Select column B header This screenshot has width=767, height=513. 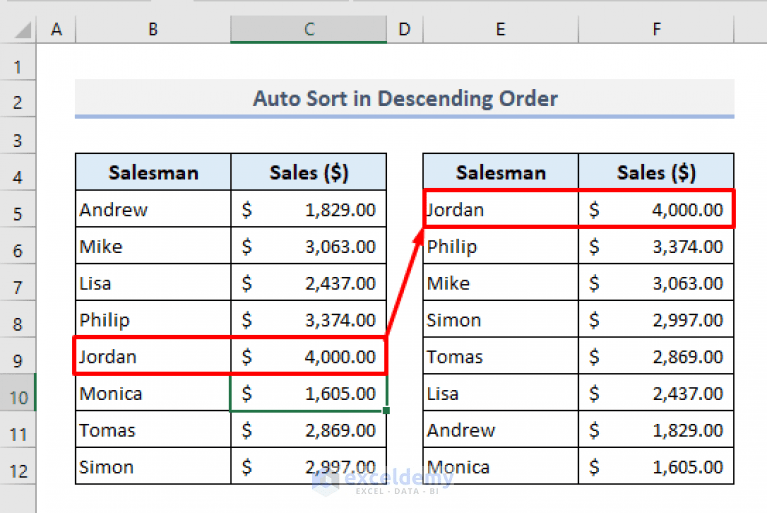click(x=153, y=29)
